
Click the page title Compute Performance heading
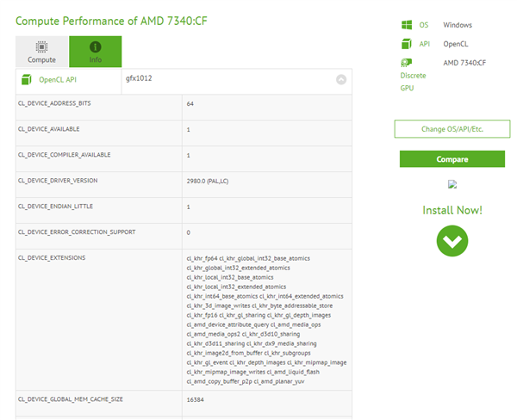(111, 21)
